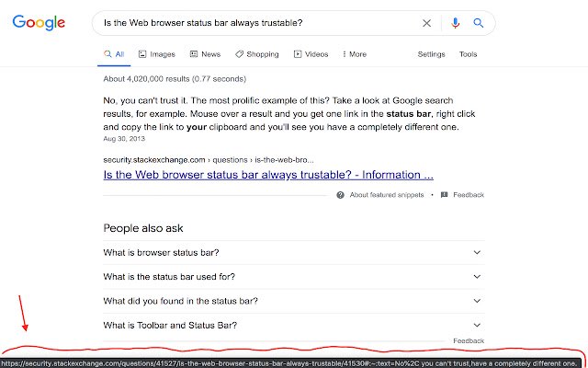Image resolution: width=588 pixels, height=368 pixels.
Task: Click the "People also ask" heading
Action: click(x=143, y=228)
